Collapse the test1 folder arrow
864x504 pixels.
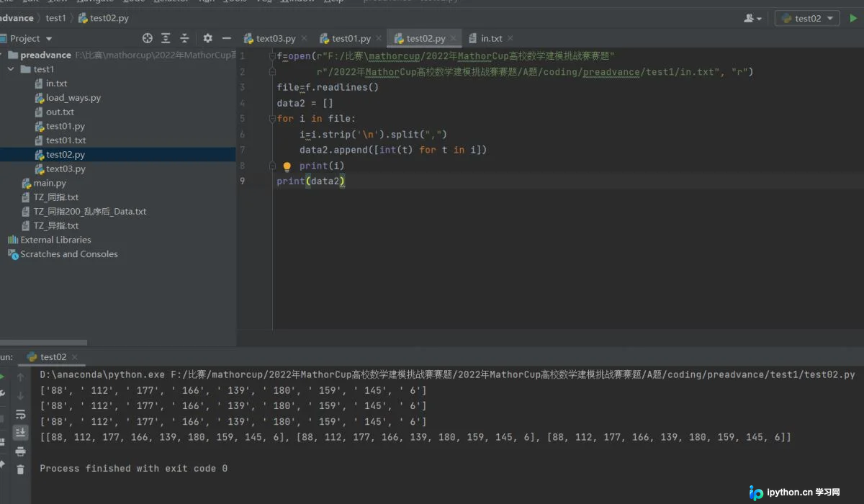click(x=11, y=69)
